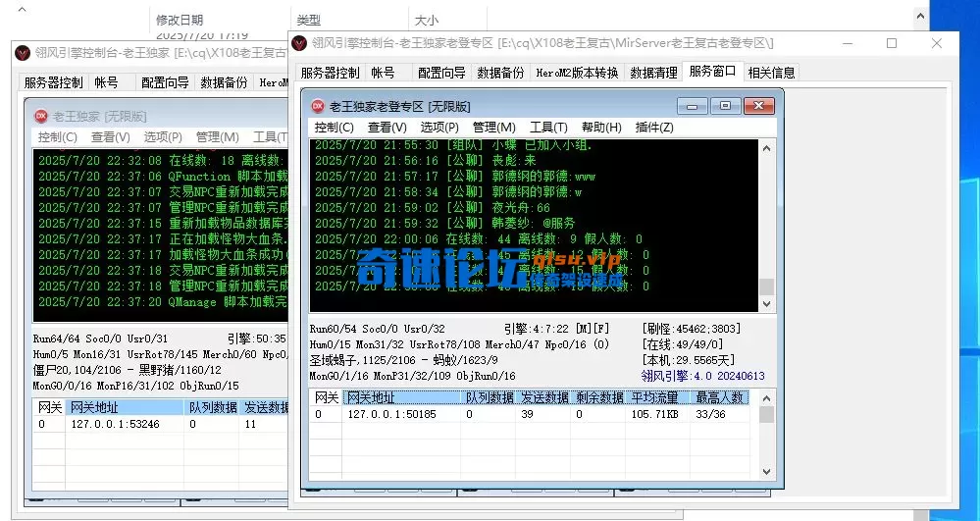Click the 类型 column header in file explorer
Image resolution: width=980 pixels, height=521 pixels.
309,20
